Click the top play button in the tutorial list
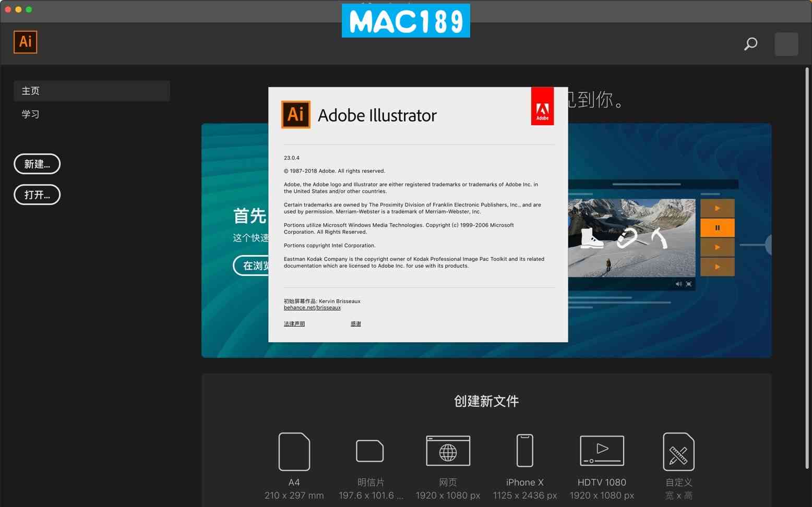 click(717, 208)
